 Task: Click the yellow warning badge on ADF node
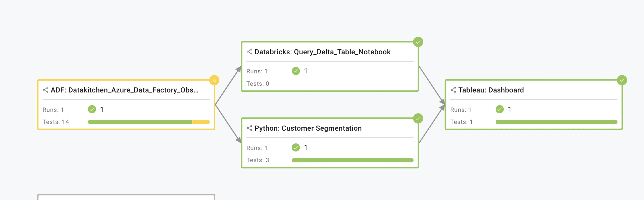click(214, 80)
